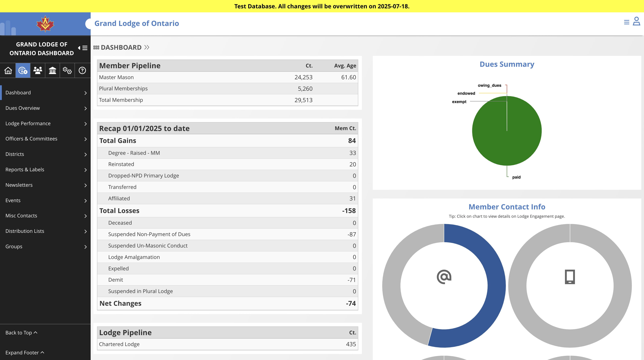Click Expand Footer link
644x360 pixels.
25,353
